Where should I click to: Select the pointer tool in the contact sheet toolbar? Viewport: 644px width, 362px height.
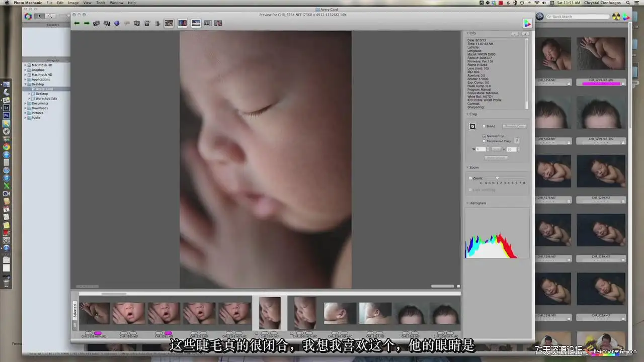coord(39,16)
